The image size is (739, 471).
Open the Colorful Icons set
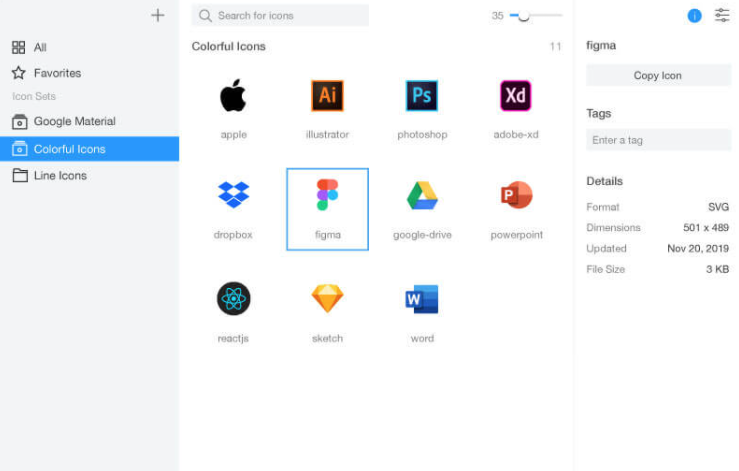[90, 149]
